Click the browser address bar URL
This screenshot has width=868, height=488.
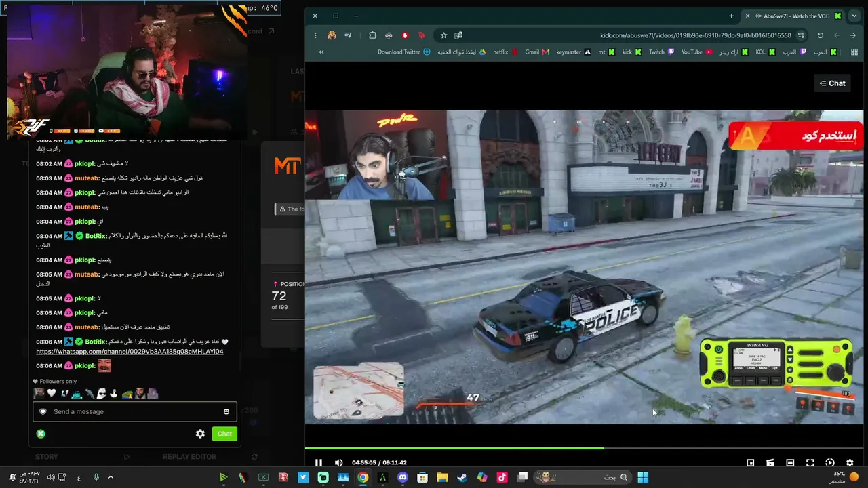[695, 35]
